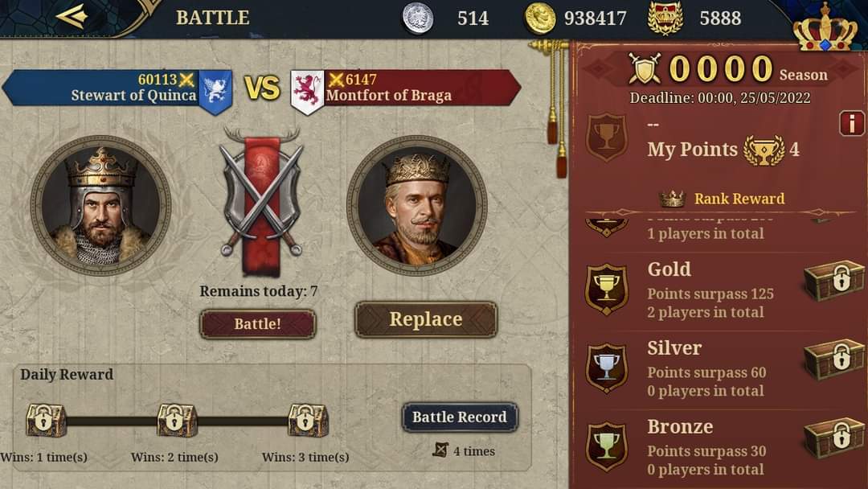Click the Replace opponent button
Screen dimensions: 868x489
click(x=426, y=319)
